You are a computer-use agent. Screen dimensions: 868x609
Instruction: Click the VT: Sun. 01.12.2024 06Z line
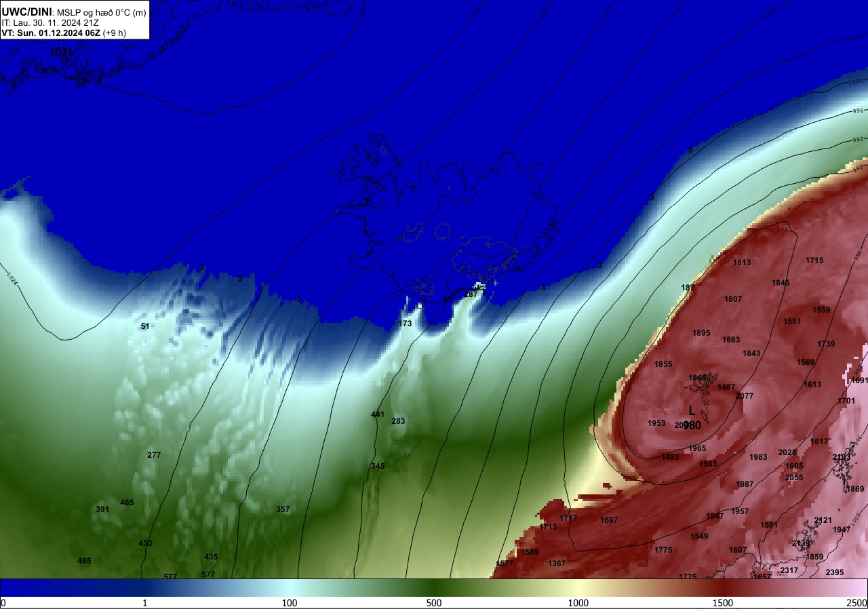(64, 33)
